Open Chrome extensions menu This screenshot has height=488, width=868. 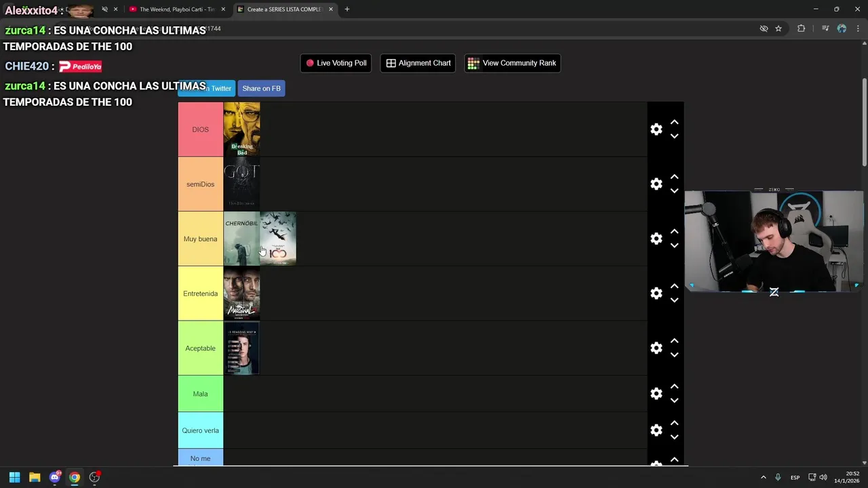[801, 28]
